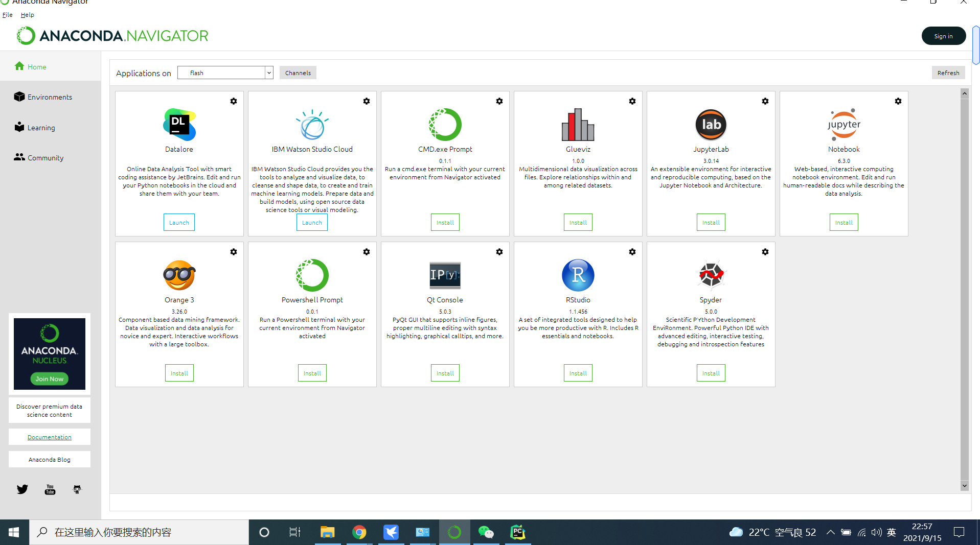This screenshot has width=980, height=545.
Task: Open Anaconda GitHub page icon
Action: (77, 489)
